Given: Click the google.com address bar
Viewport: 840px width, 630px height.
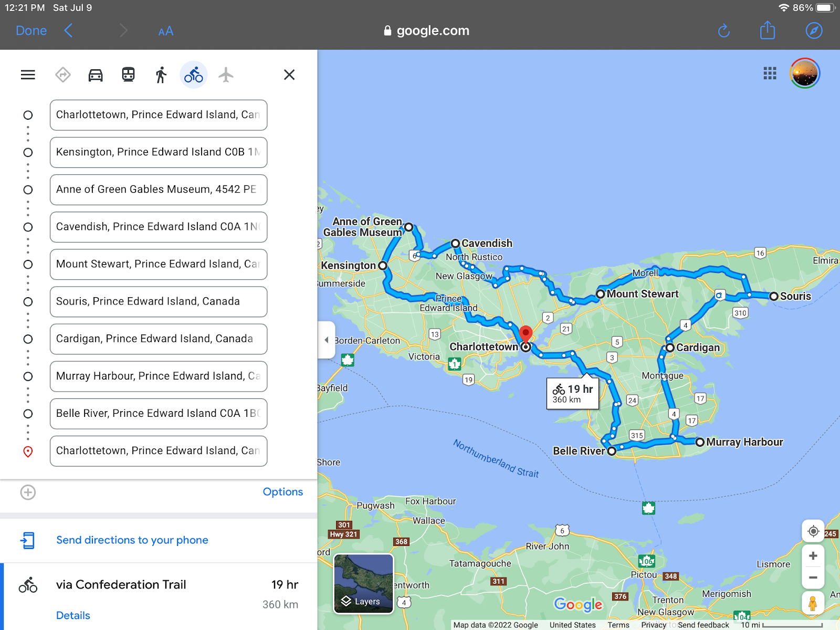Looking at the screenshot, I should (427, 31).
